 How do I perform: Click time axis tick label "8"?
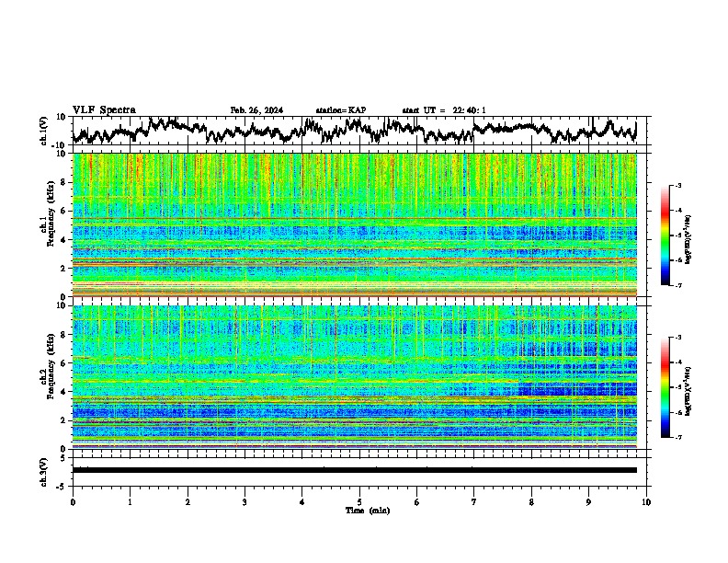[531, 502]
